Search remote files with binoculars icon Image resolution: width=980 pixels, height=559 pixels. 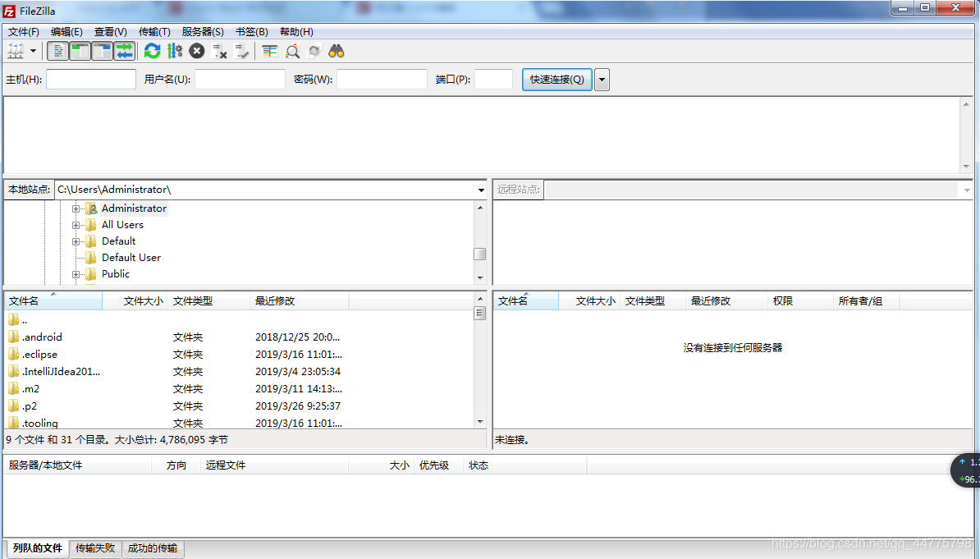click(337, 51)
